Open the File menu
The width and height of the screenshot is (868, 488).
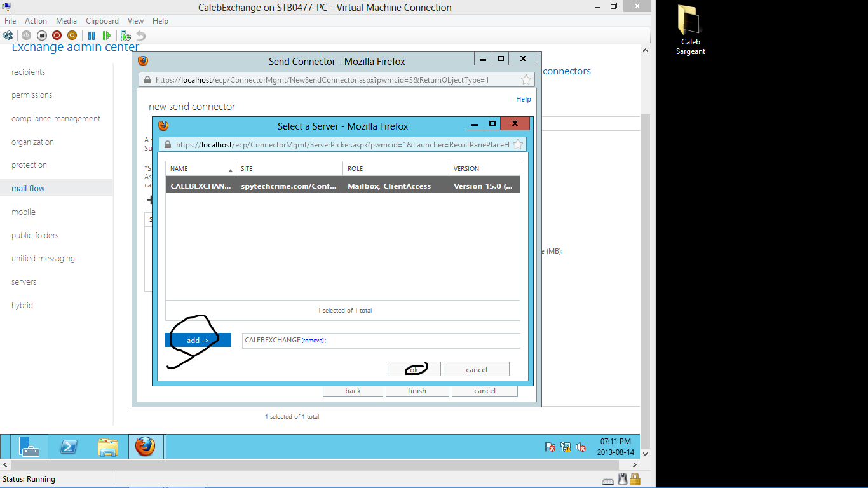tap(10, 21)
